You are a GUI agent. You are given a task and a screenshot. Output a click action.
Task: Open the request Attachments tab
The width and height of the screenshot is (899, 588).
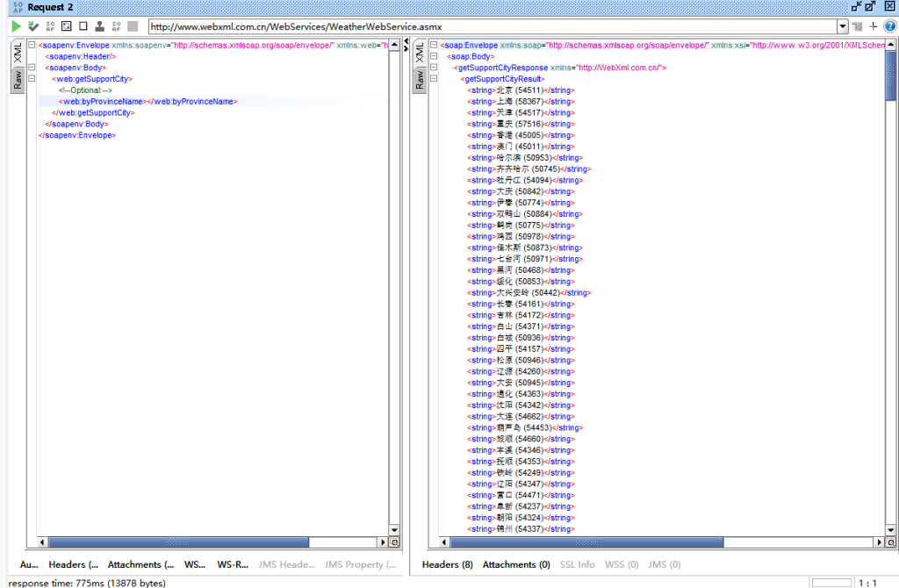[140, 564]
